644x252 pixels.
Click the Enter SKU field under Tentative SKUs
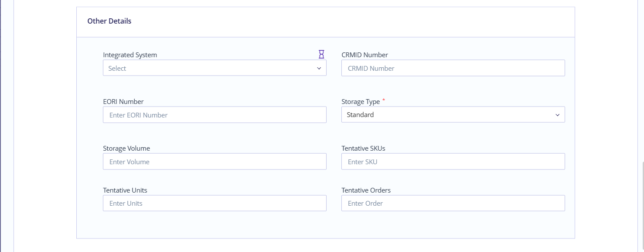[453, 161]
